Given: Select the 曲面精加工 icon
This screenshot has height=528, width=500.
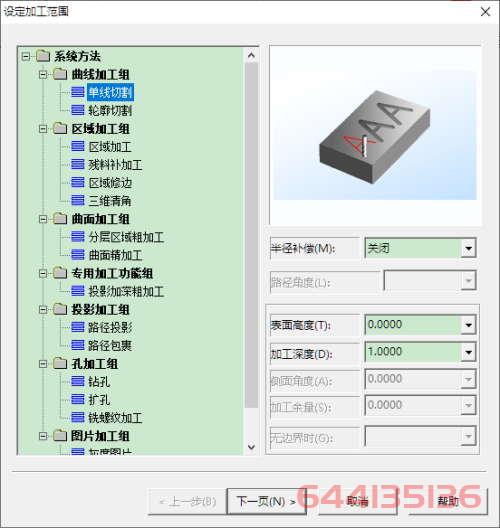Looking at the screenshot, I should pyautogui.click(x=78, y=255).
